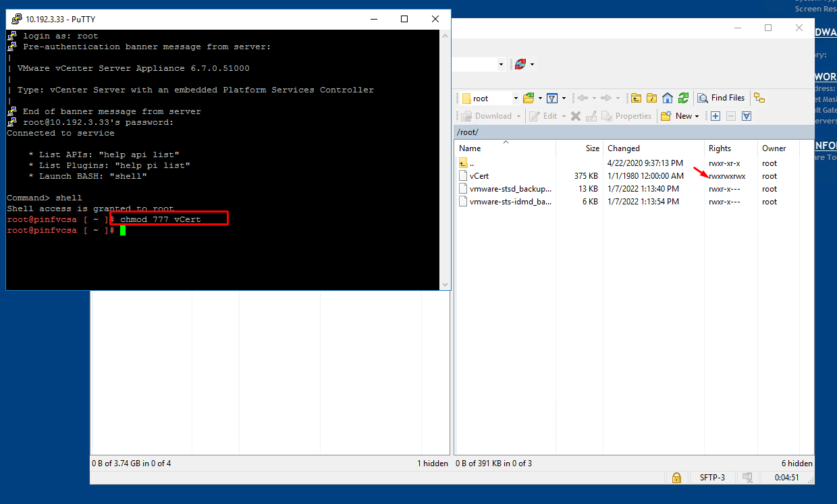The image size is (837, 504).
Task: Click the SFTP-3 protocol indicator in status bar
Action: (711, 478)
